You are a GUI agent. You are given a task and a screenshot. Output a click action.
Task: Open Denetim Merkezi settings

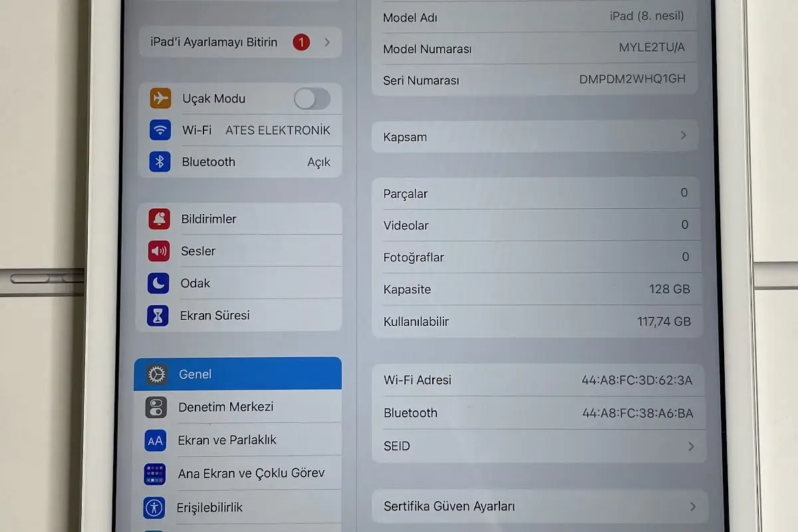[237, 407]
